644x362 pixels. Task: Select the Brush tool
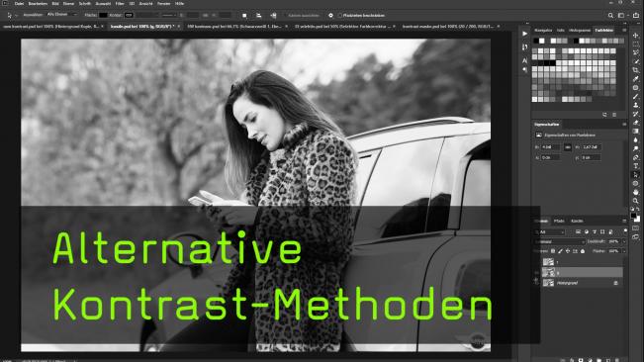636,97
